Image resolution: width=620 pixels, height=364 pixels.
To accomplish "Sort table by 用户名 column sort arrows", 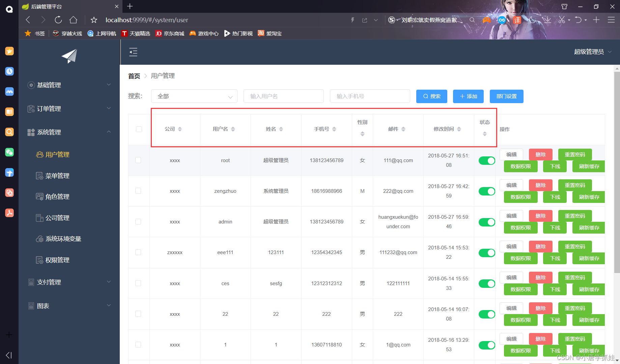I will tap(233, 129).
